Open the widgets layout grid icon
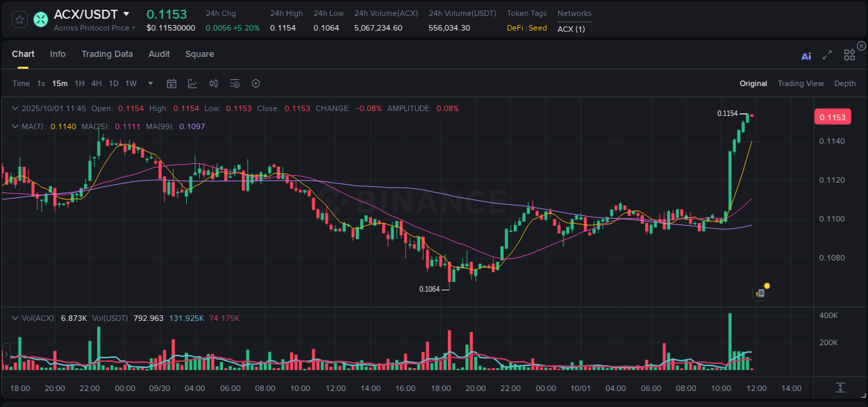 [x=849, y=55]
